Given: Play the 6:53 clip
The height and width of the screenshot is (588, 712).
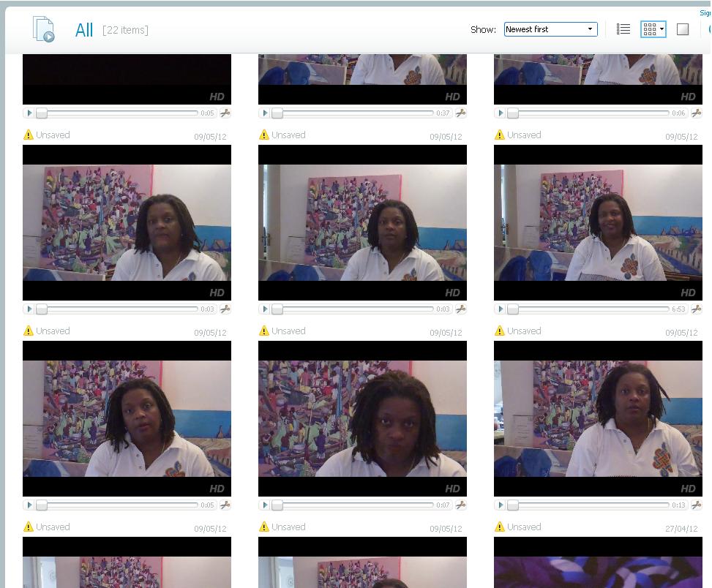Looking at the screenshot, I should [x=501, y=309].
